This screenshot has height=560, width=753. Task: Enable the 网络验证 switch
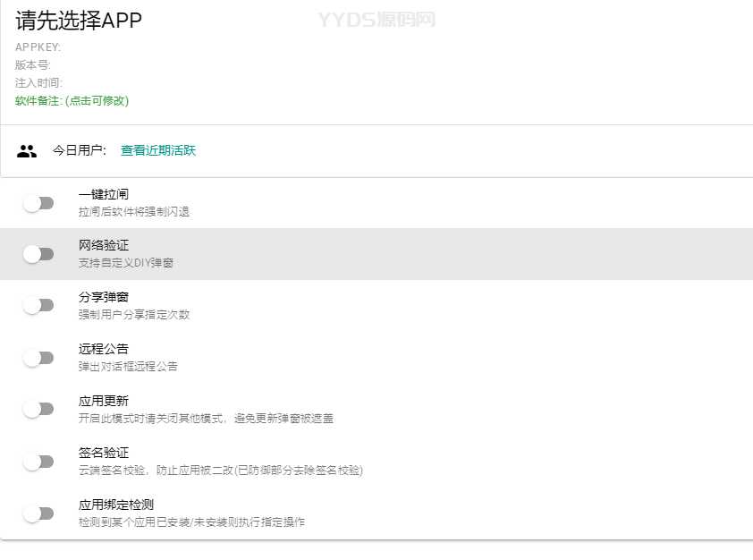coord(38,254)
